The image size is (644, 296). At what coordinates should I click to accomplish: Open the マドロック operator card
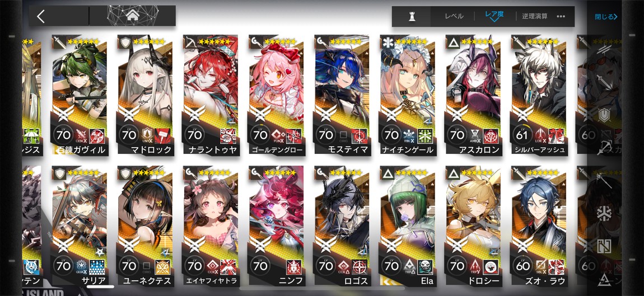coord(145,95)
